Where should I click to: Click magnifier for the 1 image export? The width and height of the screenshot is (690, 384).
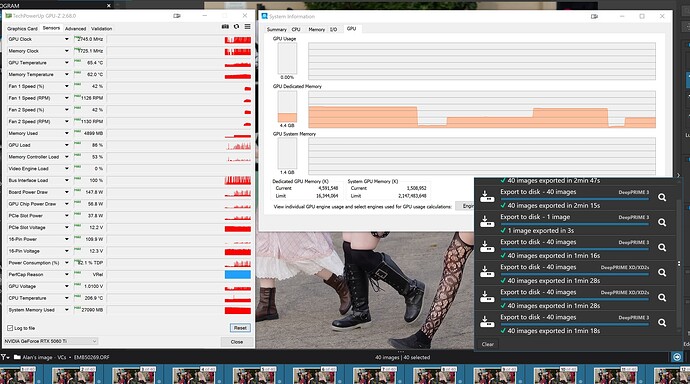pyautogui.click(x=662, y=223)
